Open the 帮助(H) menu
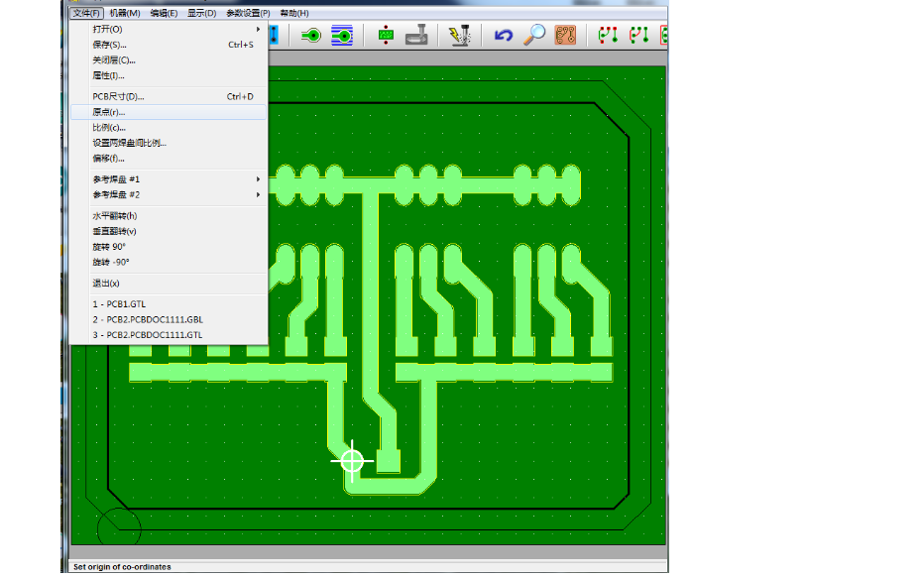 [x=294, y=13]
